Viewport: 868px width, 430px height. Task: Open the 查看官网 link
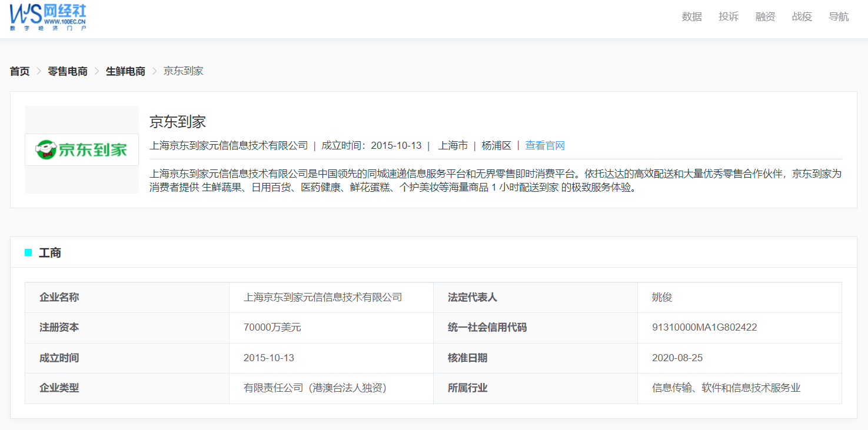tap(545, 145)
